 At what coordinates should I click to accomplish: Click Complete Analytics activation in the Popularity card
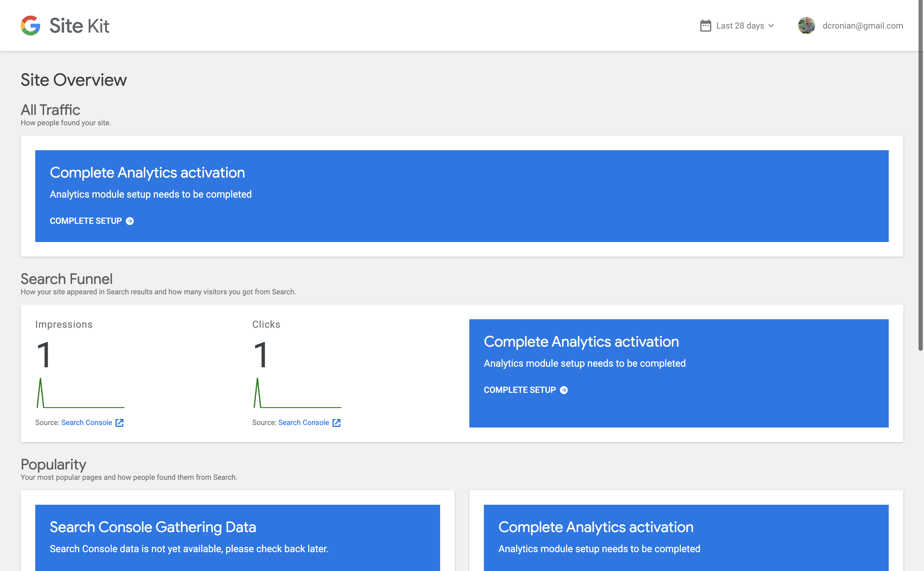[596, 527]
